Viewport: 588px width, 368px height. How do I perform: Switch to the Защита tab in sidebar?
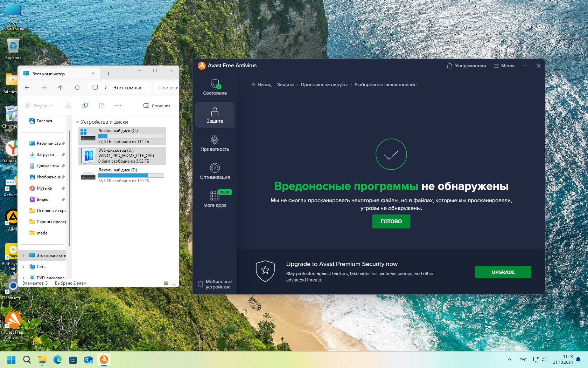[x=215, y=115]
